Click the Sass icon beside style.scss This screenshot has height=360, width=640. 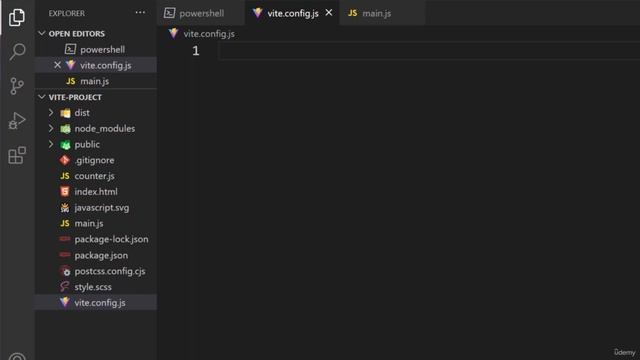pos(64,287)
